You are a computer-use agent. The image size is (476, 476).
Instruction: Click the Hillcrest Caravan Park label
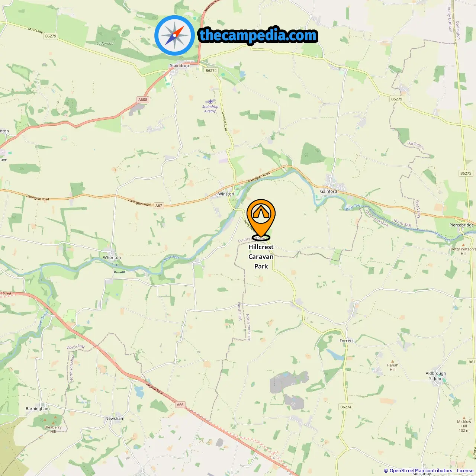[x=261, y=257]
